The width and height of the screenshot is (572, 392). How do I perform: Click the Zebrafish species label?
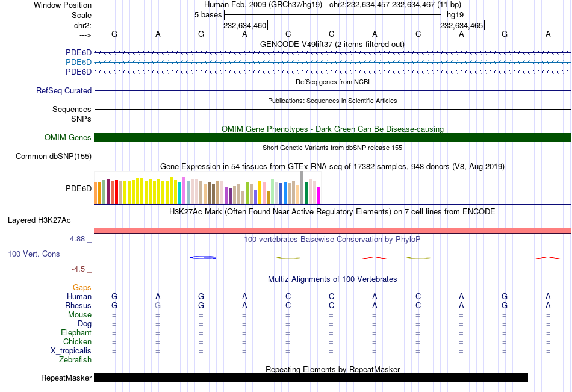[x=75, y=360]
